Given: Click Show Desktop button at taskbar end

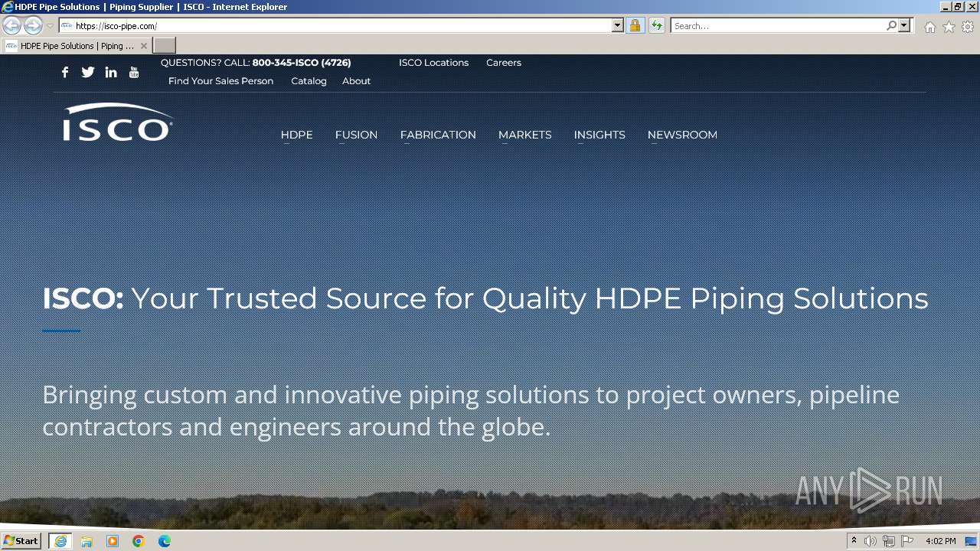Looking at the screenshot, I should click(x=972, y=541).
